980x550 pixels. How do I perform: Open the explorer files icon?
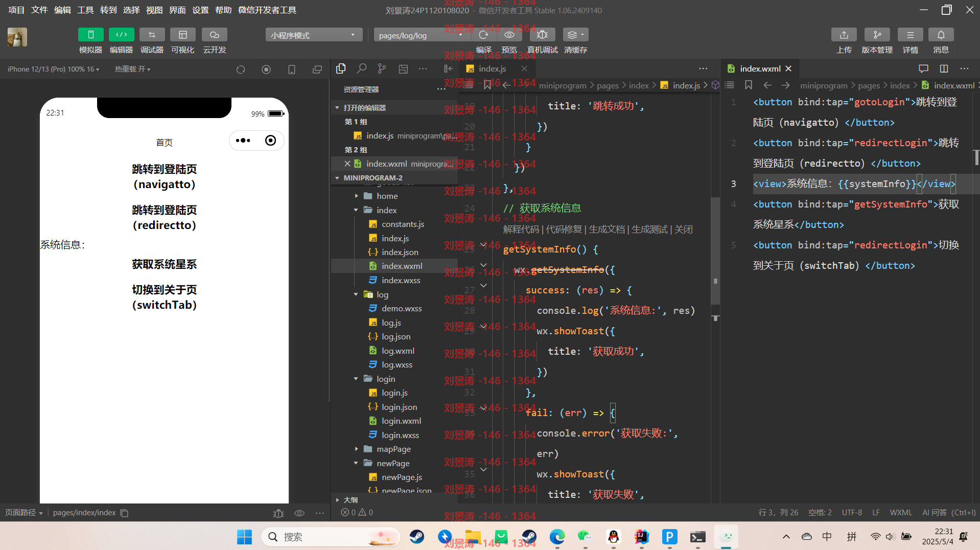point(341,68)
